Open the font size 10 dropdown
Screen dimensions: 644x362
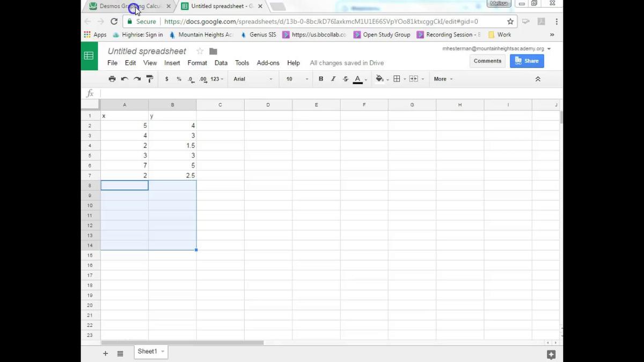pos(297,79)
